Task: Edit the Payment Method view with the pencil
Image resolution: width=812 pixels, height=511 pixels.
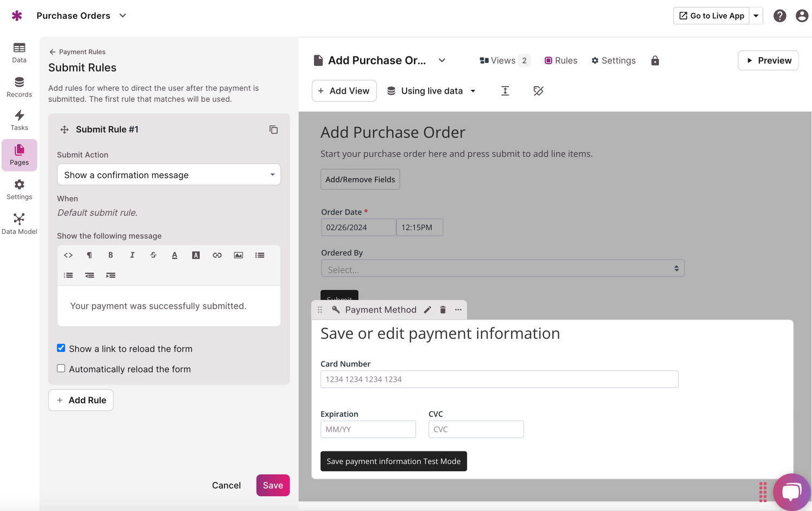Action: 427,310
